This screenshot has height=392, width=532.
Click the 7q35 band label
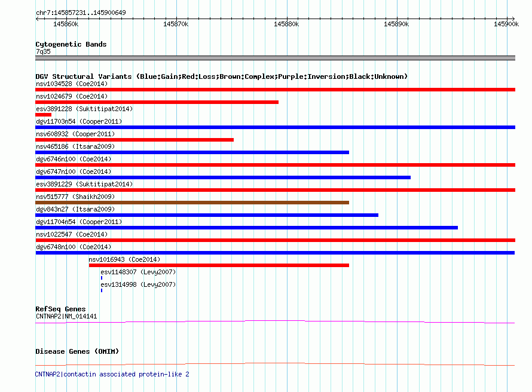click(x=43, y=51)
